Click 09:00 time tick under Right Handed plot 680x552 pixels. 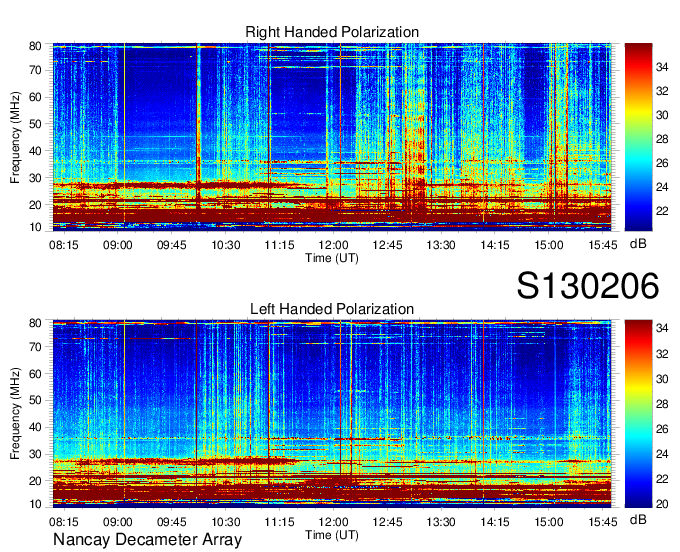pos(118,245)
